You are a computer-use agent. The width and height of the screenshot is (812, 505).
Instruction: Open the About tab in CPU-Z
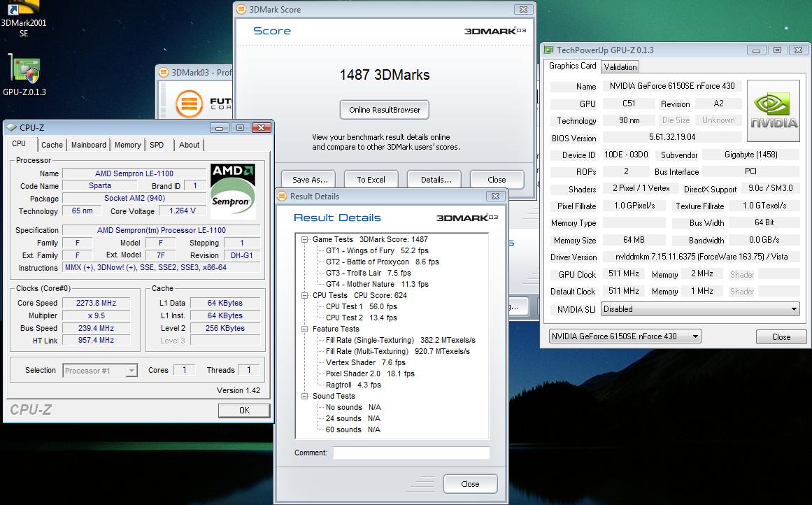(x=189, y=145)
